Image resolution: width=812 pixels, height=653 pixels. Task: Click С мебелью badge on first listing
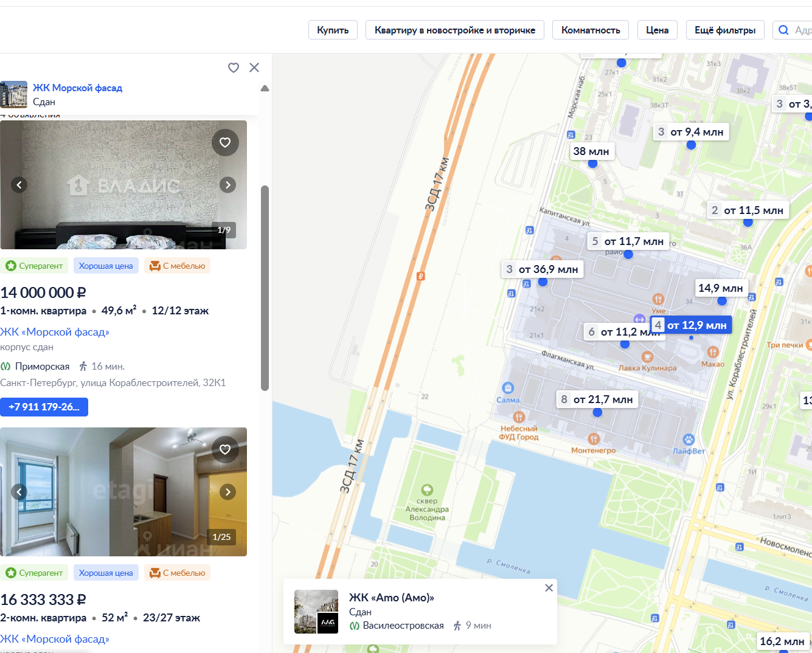177,266
